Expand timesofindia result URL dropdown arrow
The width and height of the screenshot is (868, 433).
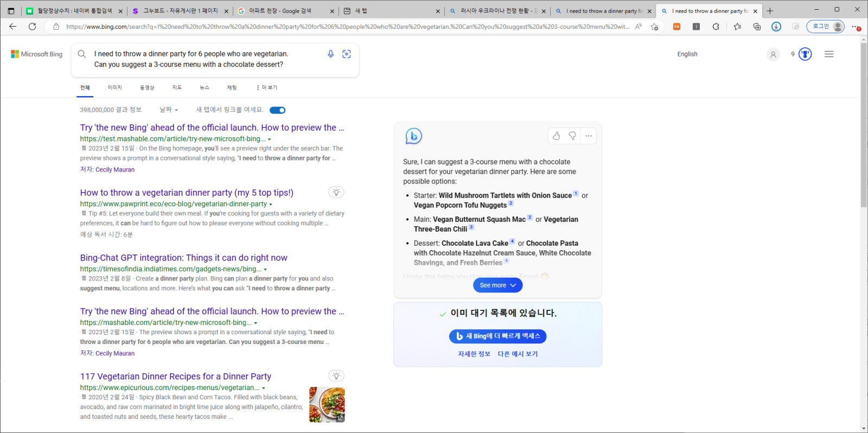coord(265,270)
